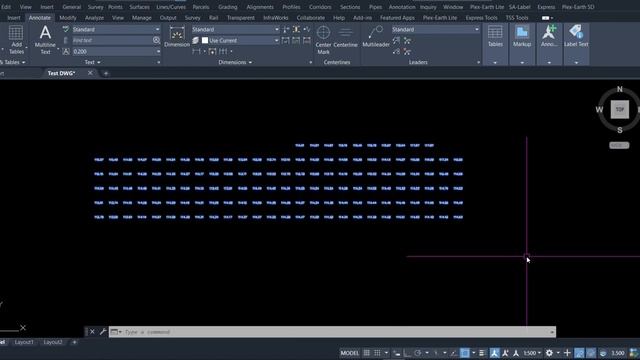Open the Use Current layer dropdown
The height and width of the screenshot is (360, 640).
click(276, 40)
